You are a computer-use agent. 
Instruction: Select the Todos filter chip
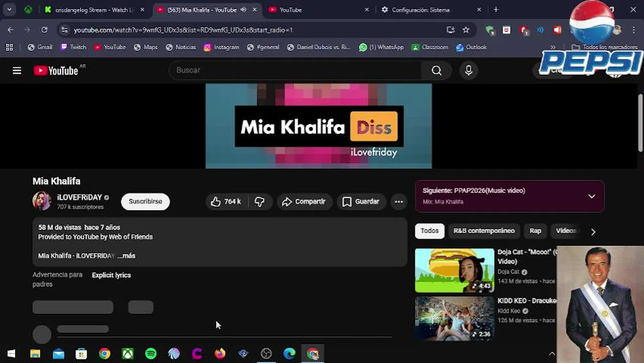[430, 231]
